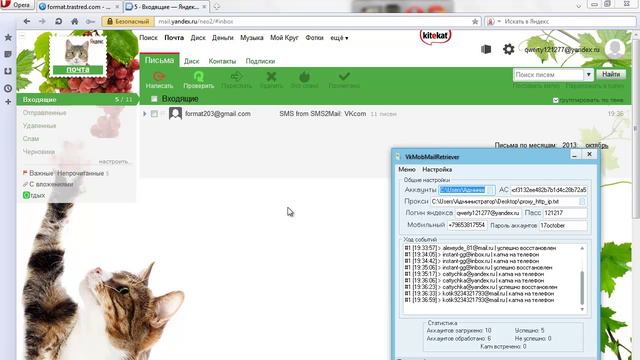
Task: Open the Opera sidebar history clock icon
Action: (8, 88)
